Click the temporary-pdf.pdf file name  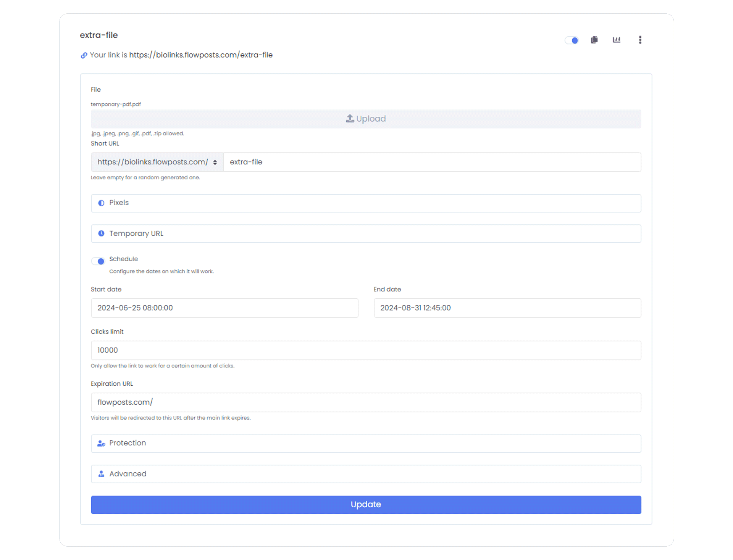pos(116,104)
